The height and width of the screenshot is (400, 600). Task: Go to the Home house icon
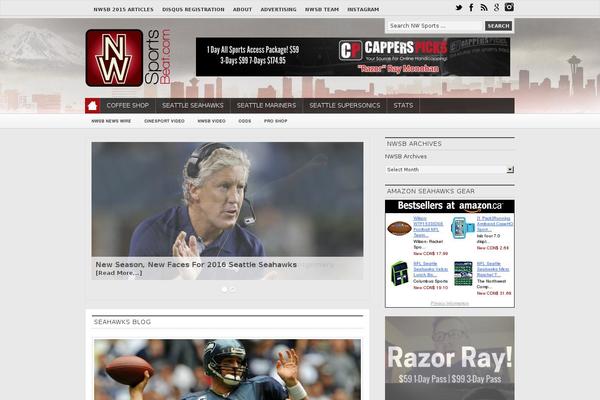pos(92,106)
